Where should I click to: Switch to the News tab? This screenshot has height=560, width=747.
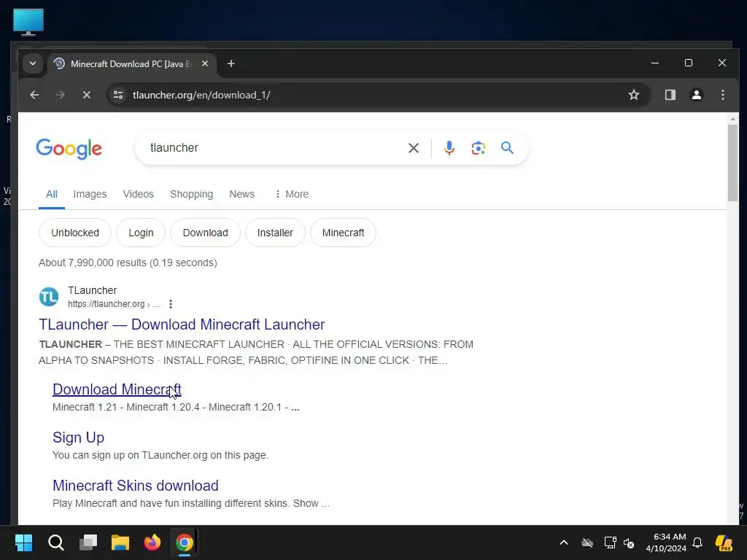coord(242,194)
